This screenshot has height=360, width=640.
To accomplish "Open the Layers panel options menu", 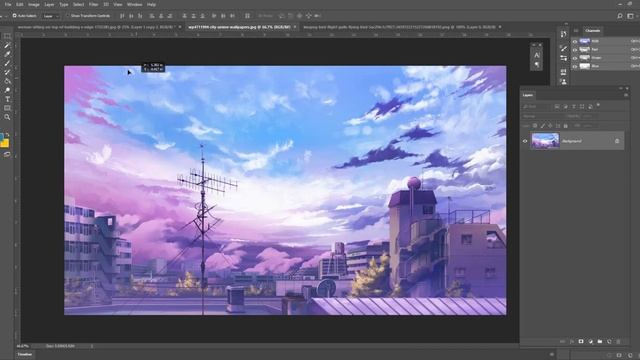I will click(x=626, y=95).
